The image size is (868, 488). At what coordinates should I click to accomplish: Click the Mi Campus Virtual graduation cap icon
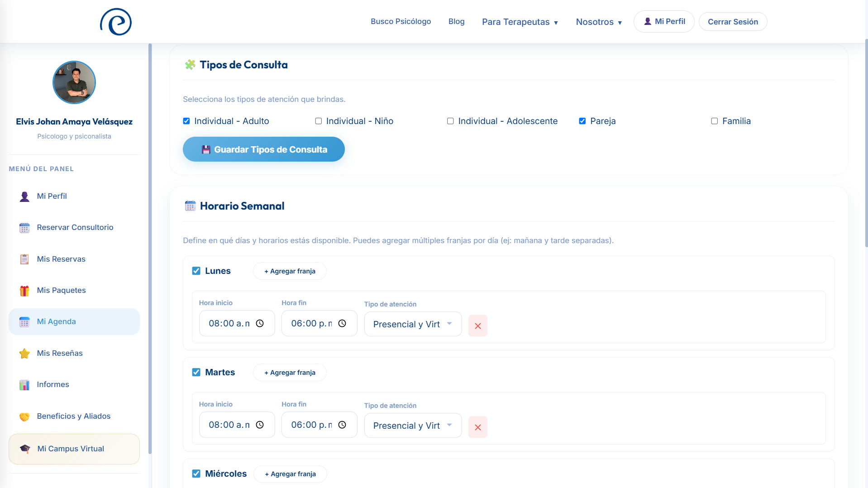coord(25,449)
